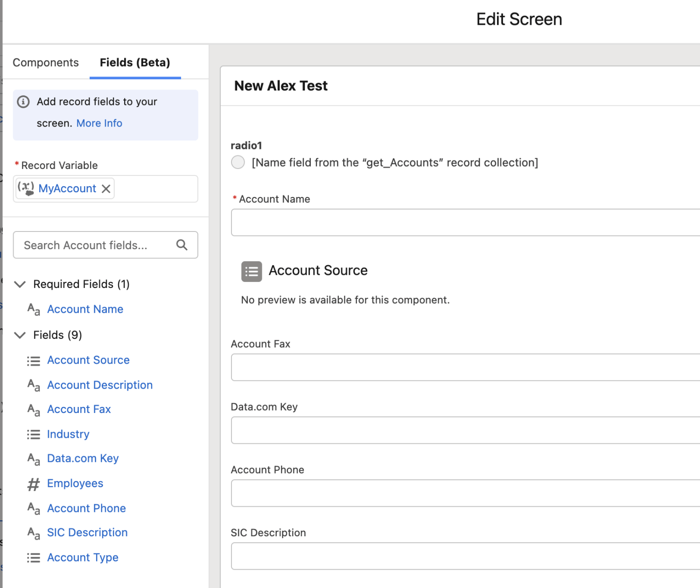Click the search magnifier in the fields search box
700x588 pixels.
coord(182,245)
